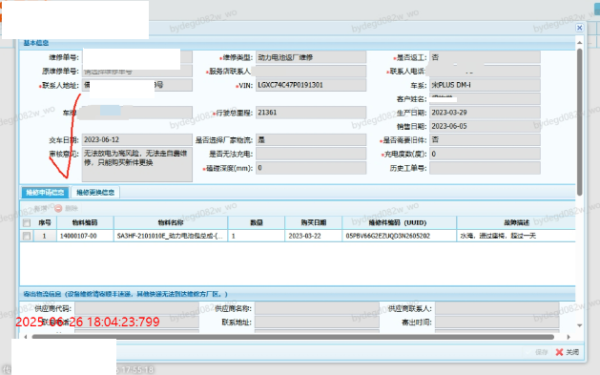The height and width of the screenshot is (375, 600).
Task: Click the horizontal scrollbar left arrow
Action: (26, 337)
